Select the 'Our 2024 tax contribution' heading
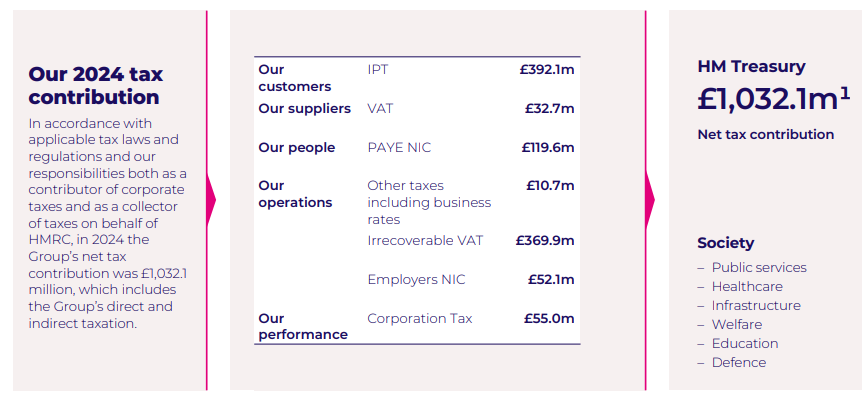This screenshot has width=867, height=397. click(x=96, y=85)
